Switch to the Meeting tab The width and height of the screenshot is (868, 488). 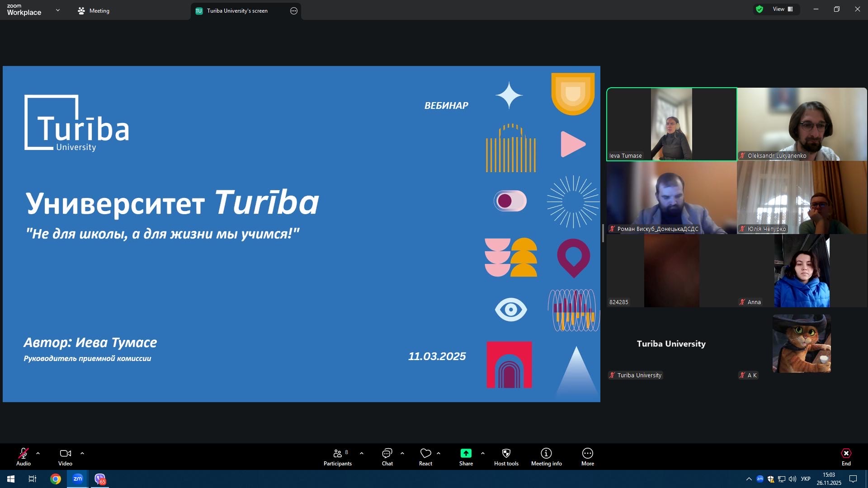click(94, 11)
